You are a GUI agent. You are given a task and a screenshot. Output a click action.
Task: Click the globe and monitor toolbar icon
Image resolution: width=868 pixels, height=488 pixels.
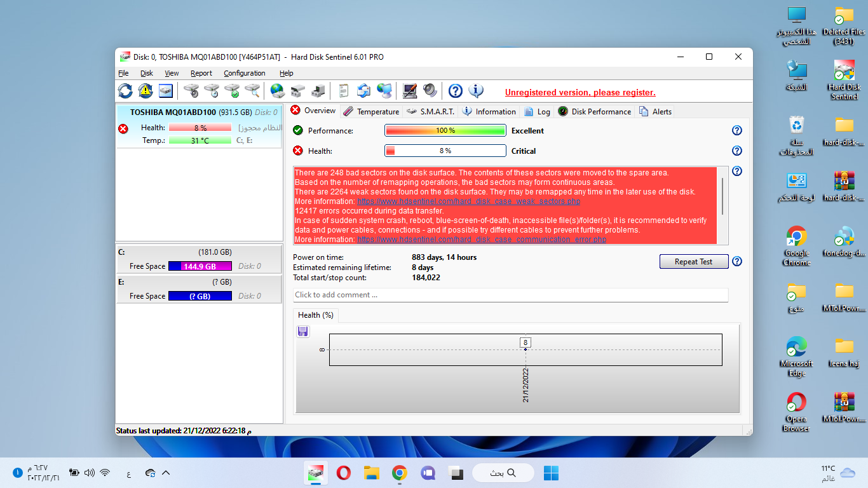click(384, 91)
